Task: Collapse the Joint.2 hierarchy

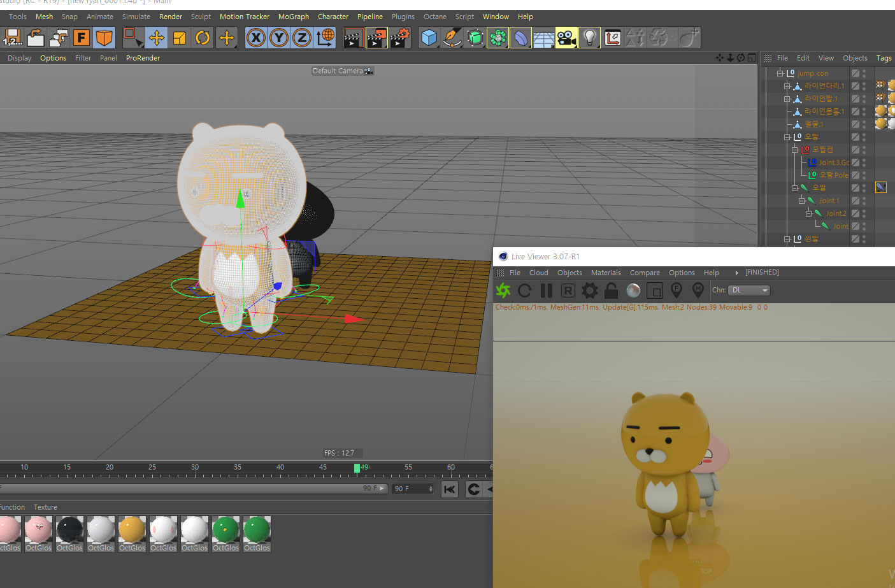Action: click(809, 213)
